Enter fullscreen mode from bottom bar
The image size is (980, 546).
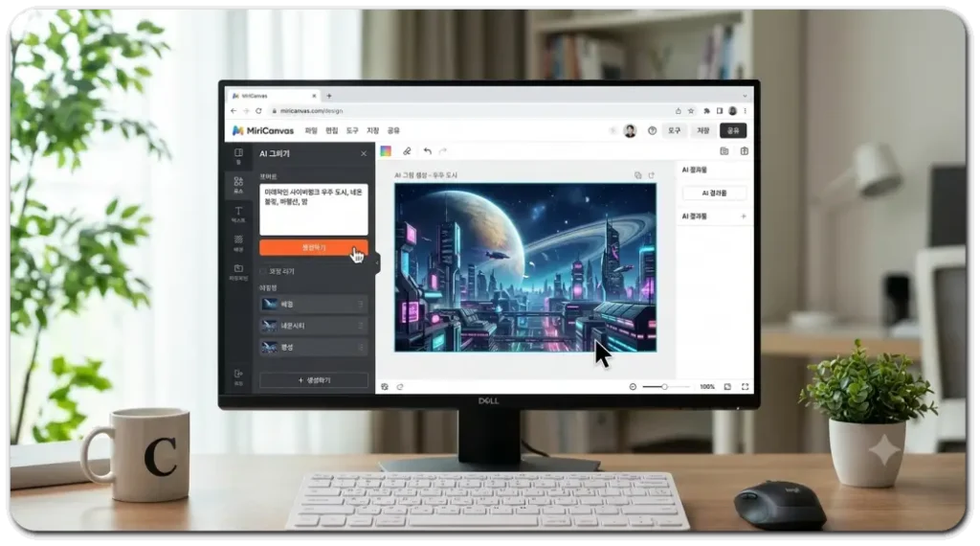(x=745, y=387)
